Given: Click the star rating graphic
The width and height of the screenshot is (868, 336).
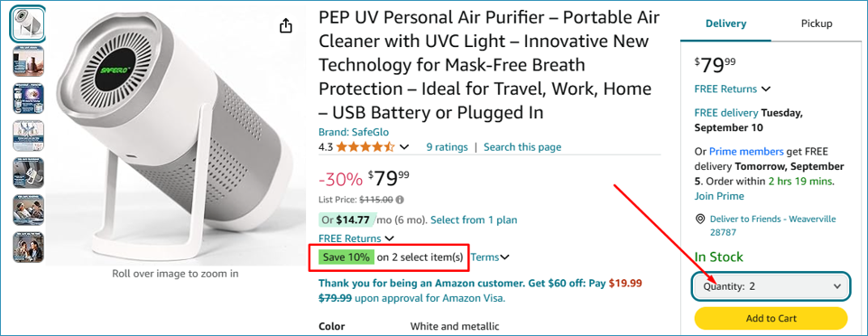Looking at the screenshot, I should pyautogui.click(x=365, y=147).
